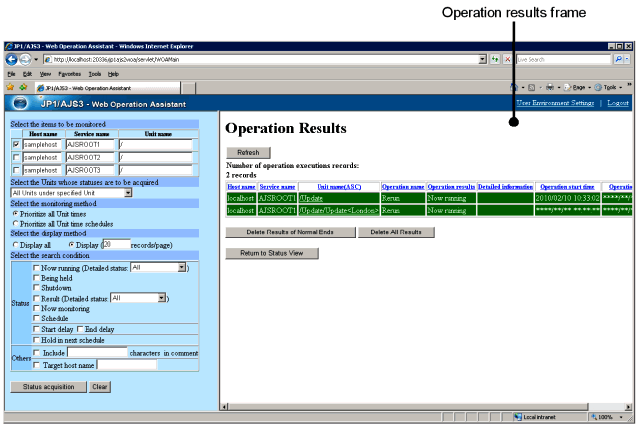Open the Tools menu in the menu bar
Viewport: 637px width, 426px height.
[94, 74]
